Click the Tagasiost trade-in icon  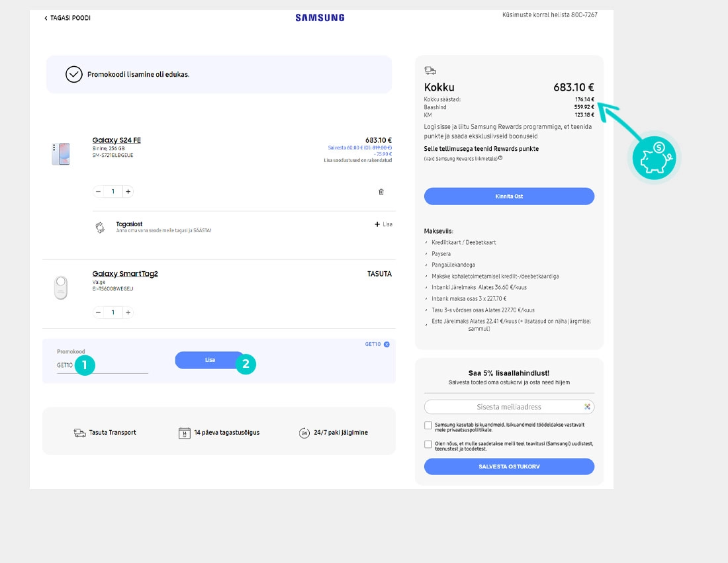(x=100, y=228)
